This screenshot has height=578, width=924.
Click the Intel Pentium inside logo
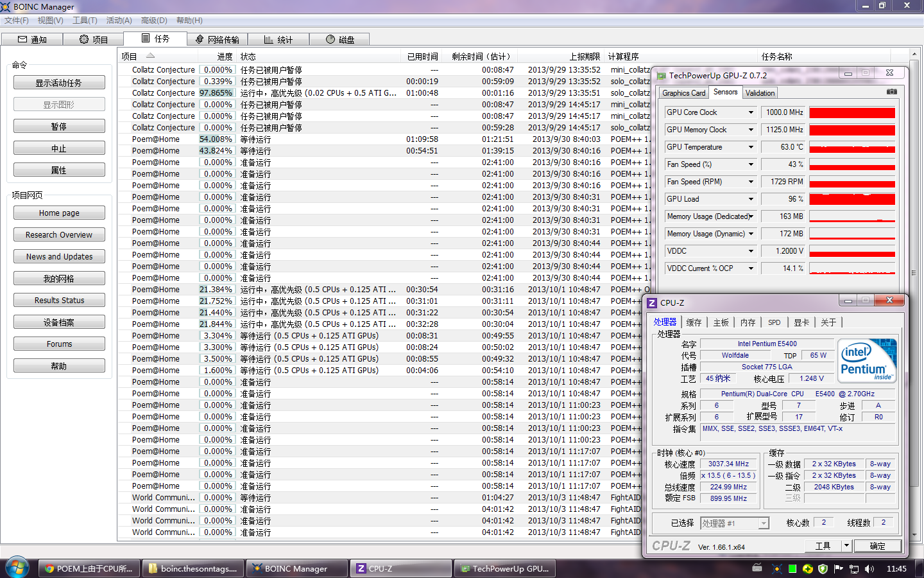click(x=868, y=362)
